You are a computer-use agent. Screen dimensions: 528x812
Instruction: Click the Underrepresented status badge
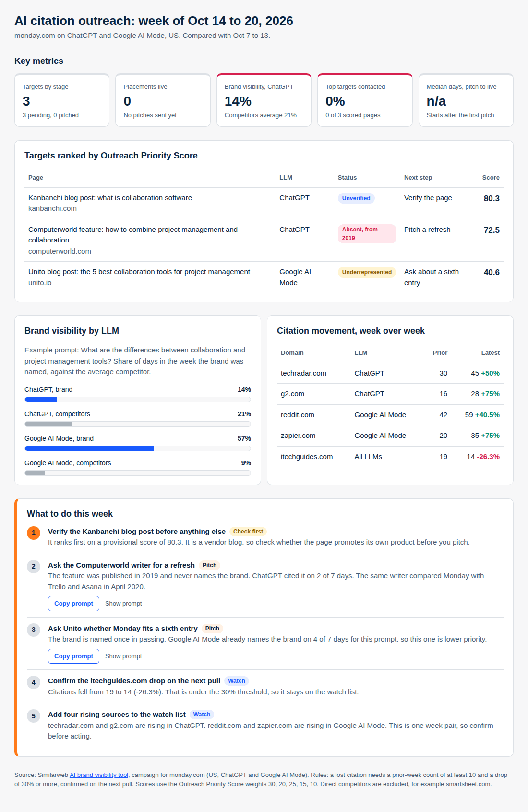click(x=367, y=272)
